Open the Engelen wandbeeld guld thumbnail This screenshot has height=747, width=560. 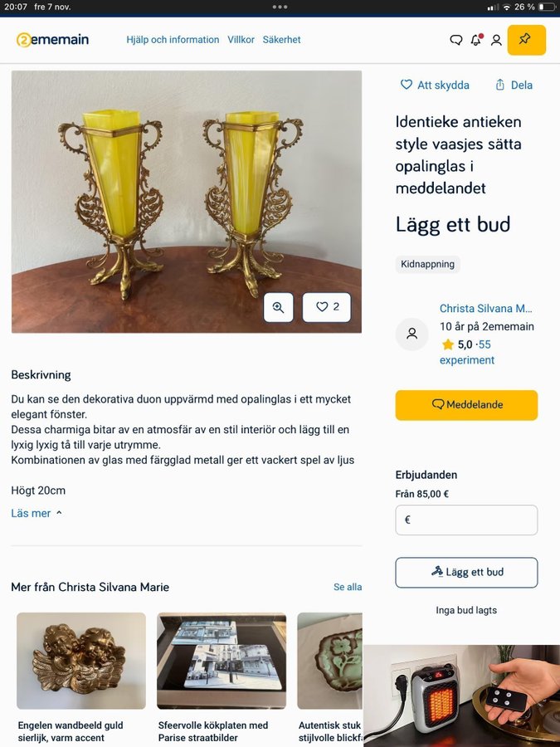click(81, 661)
